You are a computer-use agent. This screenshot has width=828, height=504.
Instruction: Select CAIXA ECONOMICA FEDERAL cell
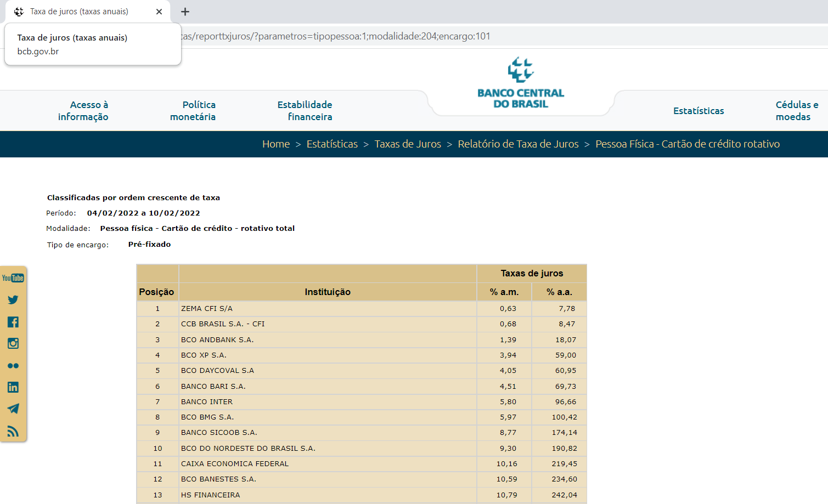328,464
